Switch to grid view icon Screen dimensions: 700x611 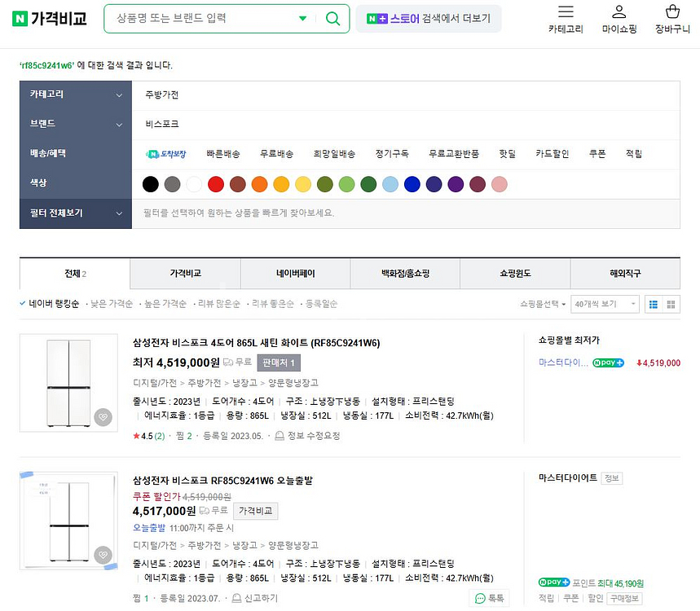pos(671,305)
